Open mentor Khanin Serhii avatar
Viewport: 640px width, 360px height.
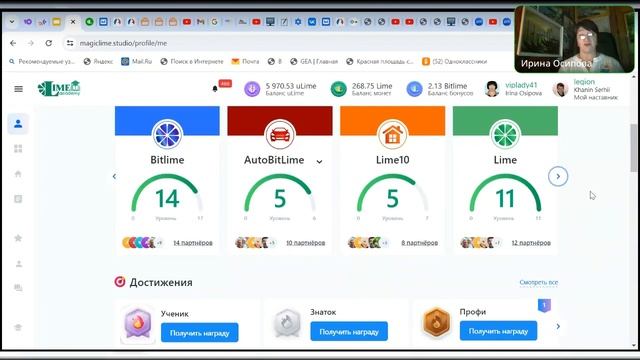(560, 89)
